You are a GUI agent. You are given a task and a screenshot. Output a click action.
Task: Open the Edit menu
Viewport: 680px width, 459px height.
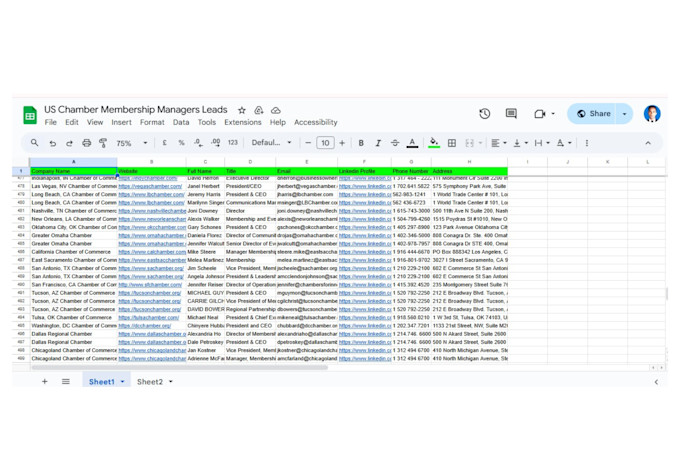coord(72,122)
